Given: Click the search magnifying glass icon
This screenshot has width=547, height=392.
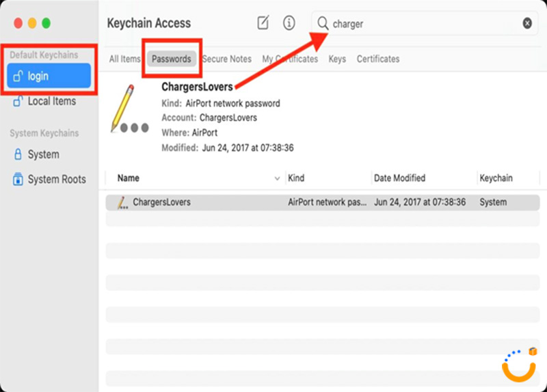Looking at the screenshot, I should [x=323, y=23].
